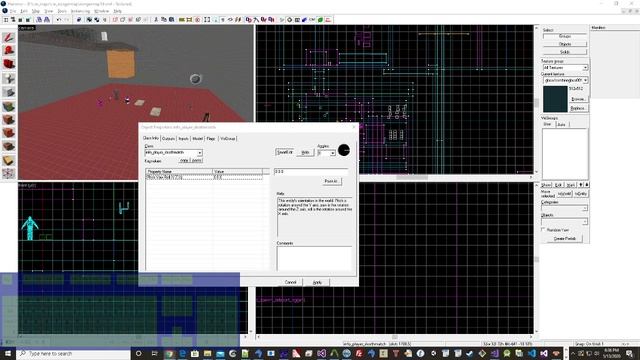
Task: Click the Windows taskbar search box
Action: [x=73, y=353]
